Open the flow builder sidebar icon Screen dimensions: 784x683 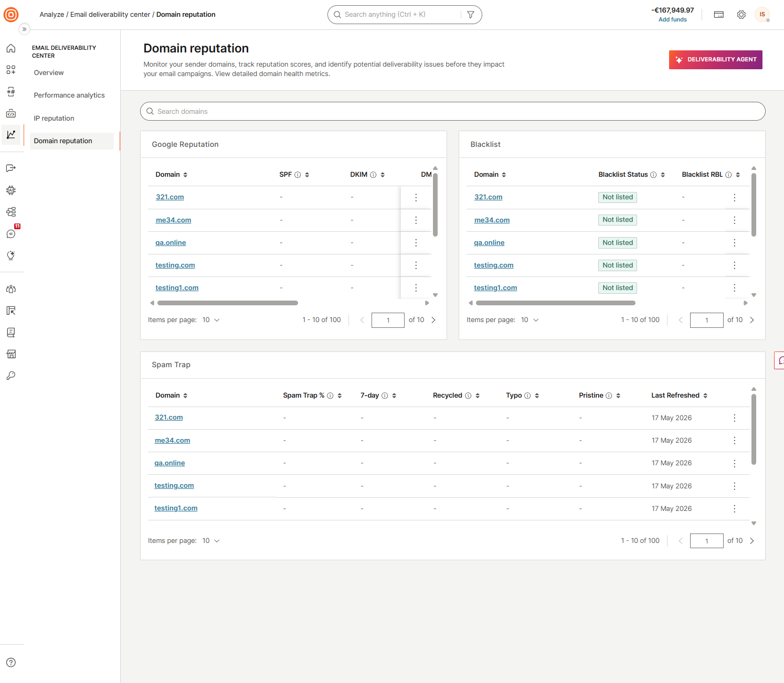pyautogui.click(x=11, y=212)
